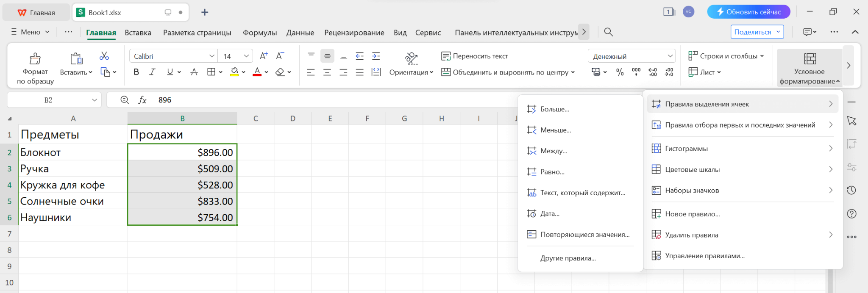Click the strikethrough text icon
The height and width of the screenshot is (293, 868).
194,72
